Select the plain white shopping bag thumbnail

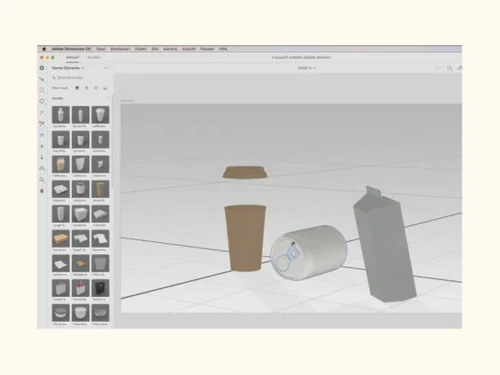61,288
